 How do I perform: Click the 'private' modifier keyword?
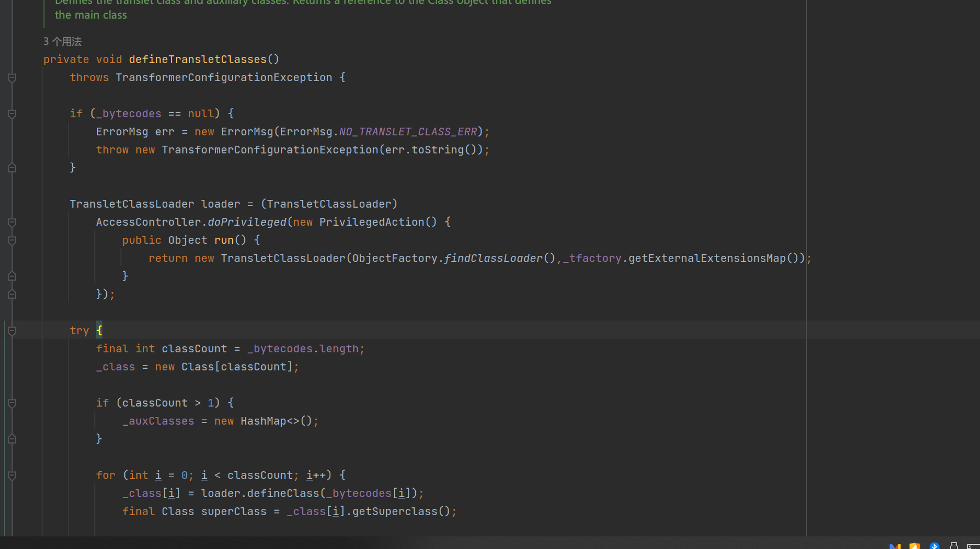(66, 59)
